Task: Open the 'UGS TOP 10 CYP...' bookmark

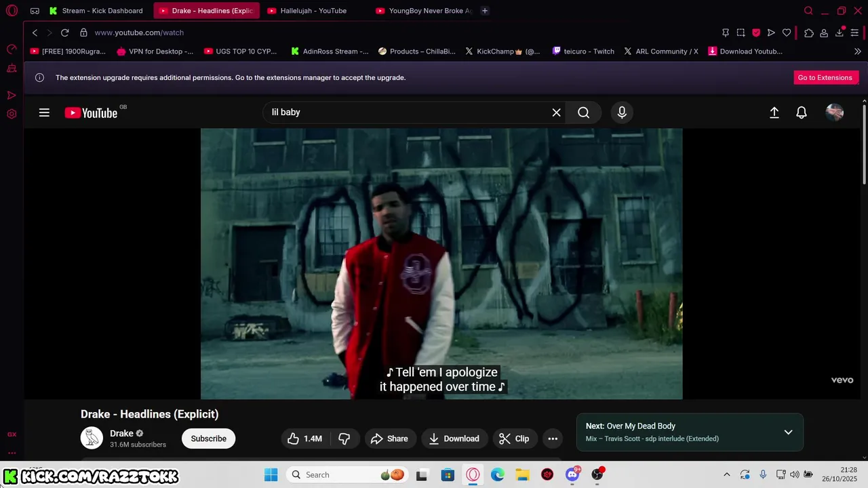Action: click(x=242, y=52)
